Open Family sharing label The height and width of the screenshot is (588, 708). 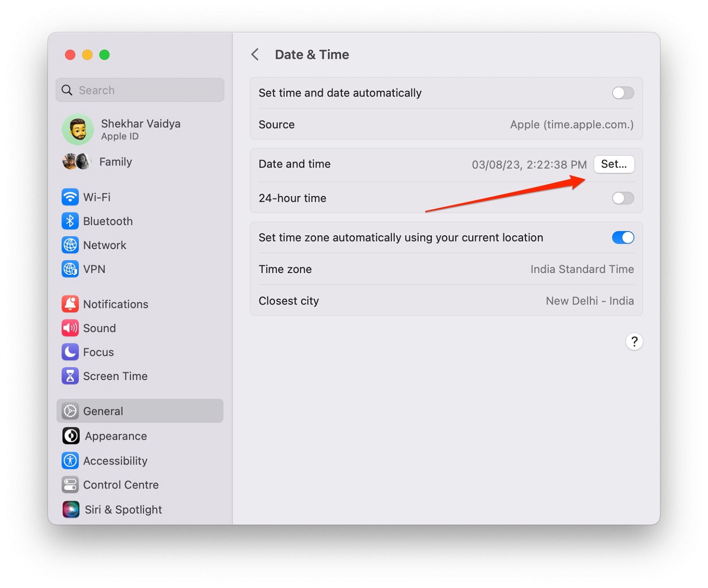pyautogui.click(x=115, y=161)
